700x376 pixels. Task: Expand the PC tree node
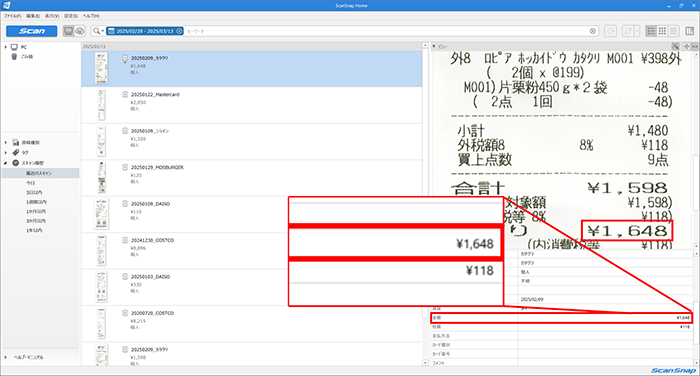pyautogui.click(x=6, y=47)
